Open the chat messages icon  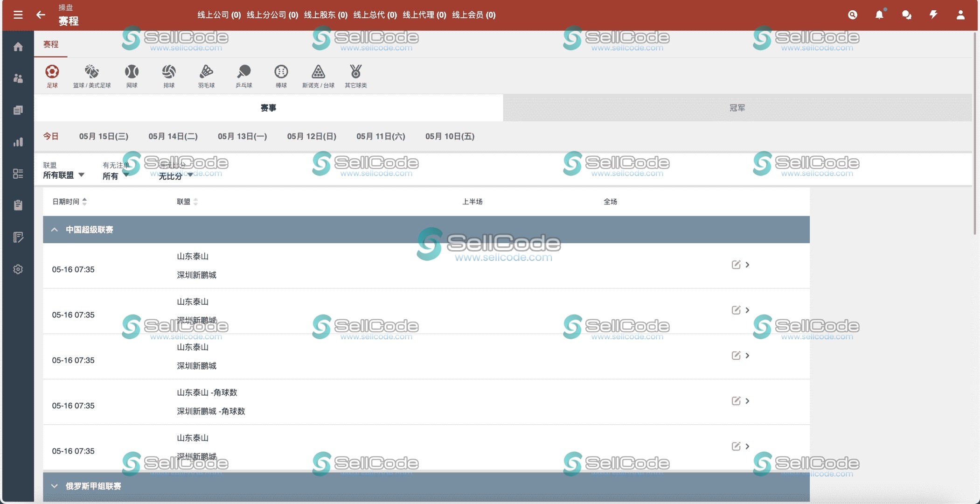(x=905, y=14)
